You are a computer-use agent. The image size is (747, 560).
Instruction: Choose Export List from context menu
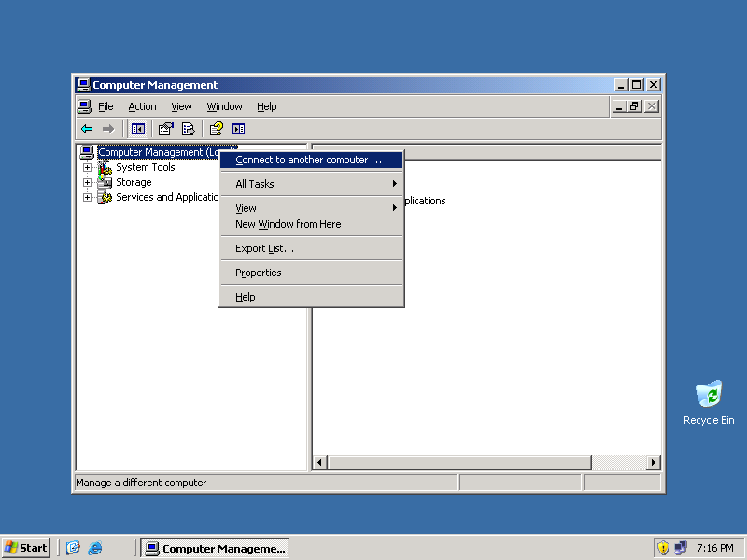[x=311, y=248]
